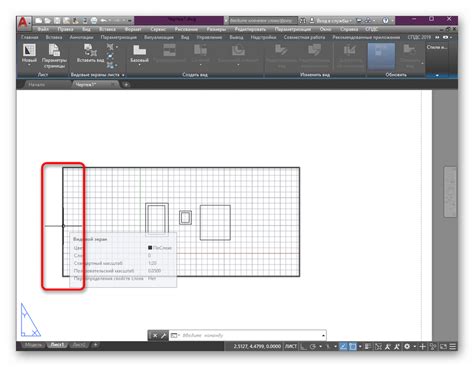Expand the Новый button dropdown arrow

(29, 65)
